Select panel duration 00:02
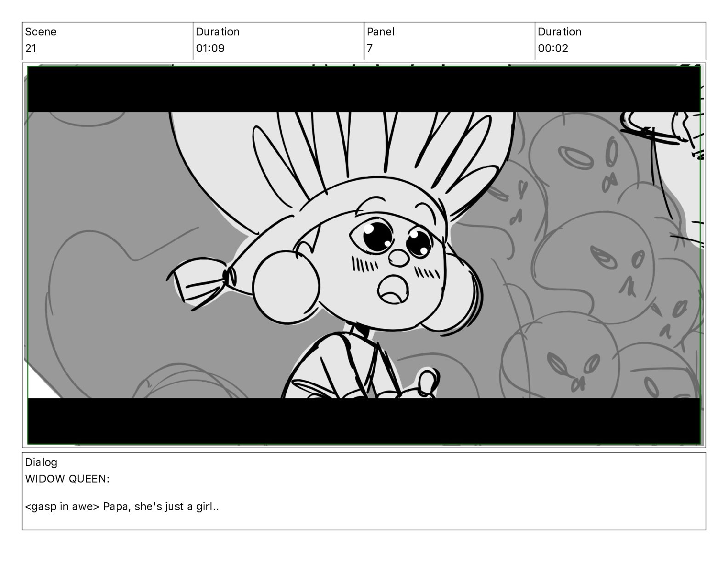The height and width of the screenshot is (563, 728). [553, 48]
